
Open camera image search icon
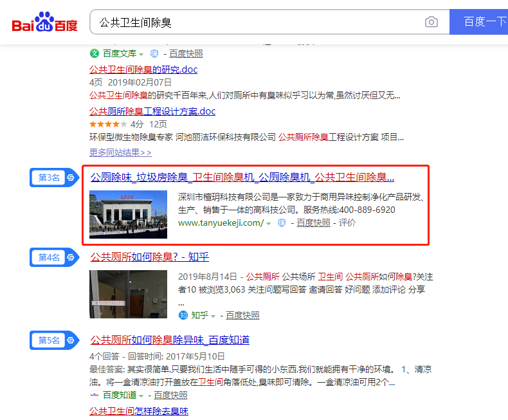pyautogui.click(x=431, y=22)
